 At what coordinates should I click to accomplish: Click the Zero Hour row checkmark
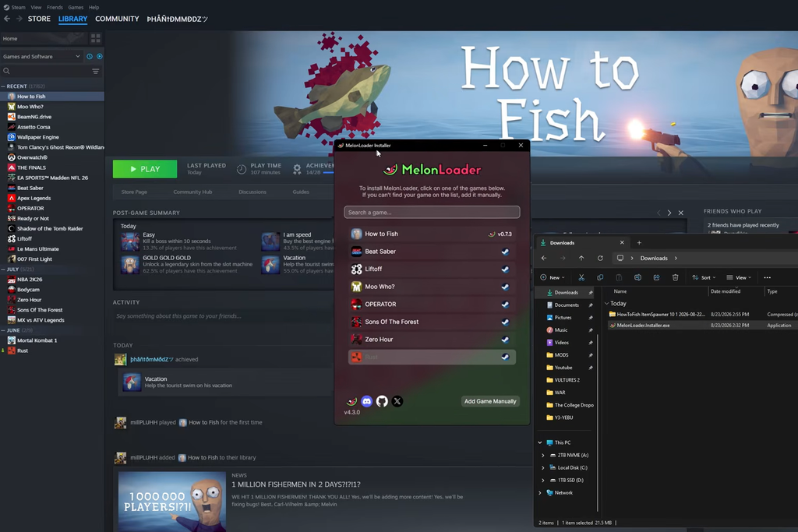(x=505, y=340)
